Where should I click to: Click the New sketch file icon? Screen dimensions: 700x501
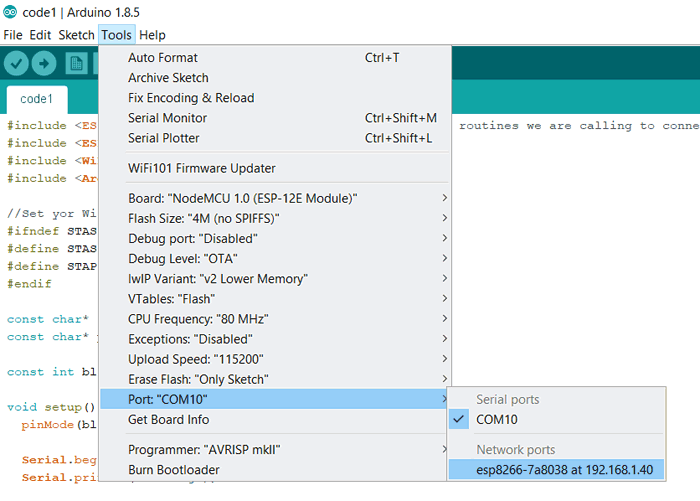click(76, 63)
